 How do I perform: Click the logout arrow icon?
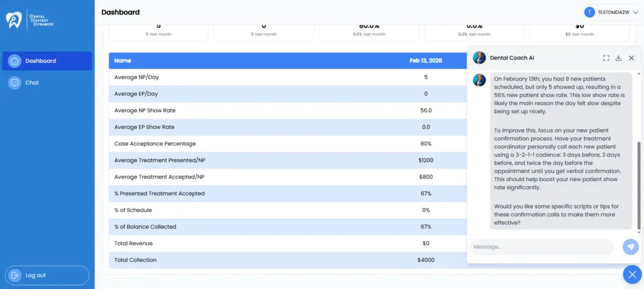15,275
